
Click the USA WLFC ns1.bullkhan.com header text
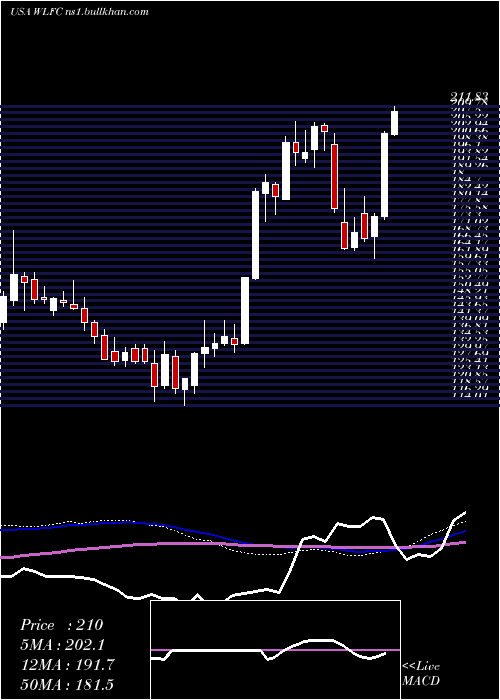click(x=79, y=12)
